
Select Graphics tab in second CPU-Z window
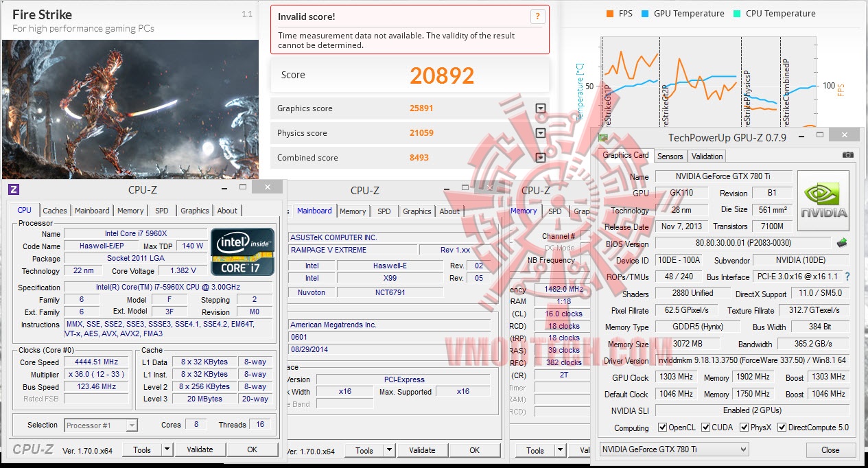pos(417,211)
